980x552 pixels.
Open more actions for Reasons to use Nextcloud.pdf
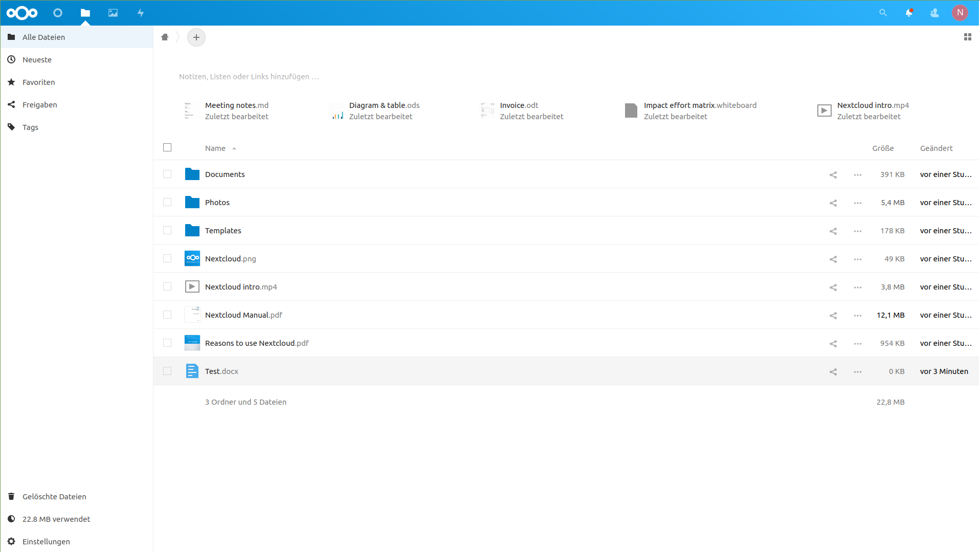point(858,344)
